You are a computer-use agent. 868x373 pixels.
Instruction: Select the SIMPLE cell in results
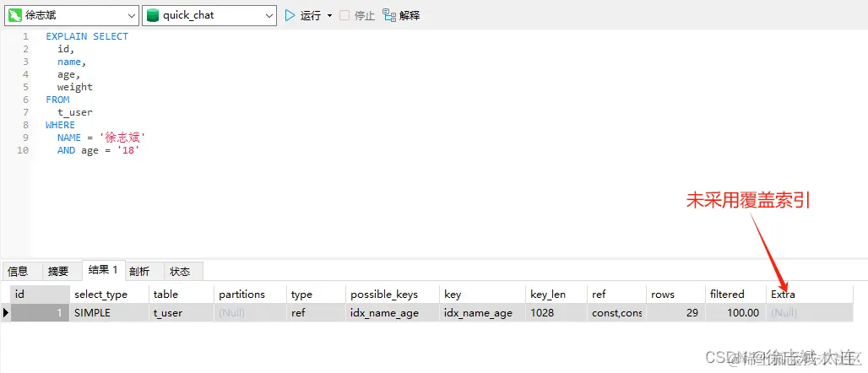[109, 313]
